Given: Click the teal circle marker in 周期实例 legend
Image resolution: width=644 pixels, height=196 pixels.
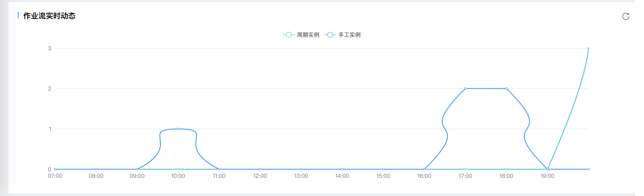Looking at the screenshot, I should pos(289,35).
